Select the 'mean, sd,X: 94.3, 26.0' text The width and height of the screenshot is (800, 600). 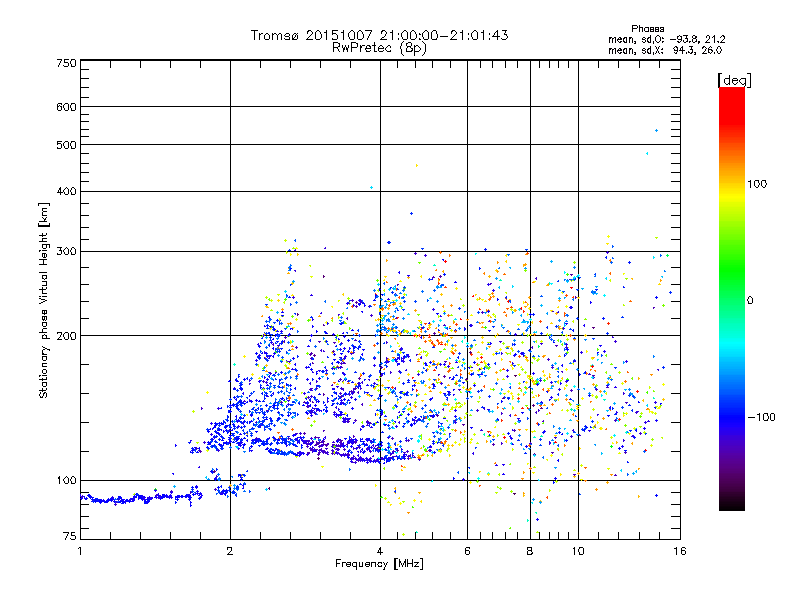pyautogui.click(x=665, y=50)
